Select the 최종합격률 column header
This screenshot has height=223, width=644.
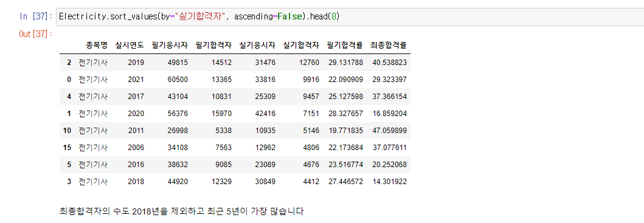389,45
